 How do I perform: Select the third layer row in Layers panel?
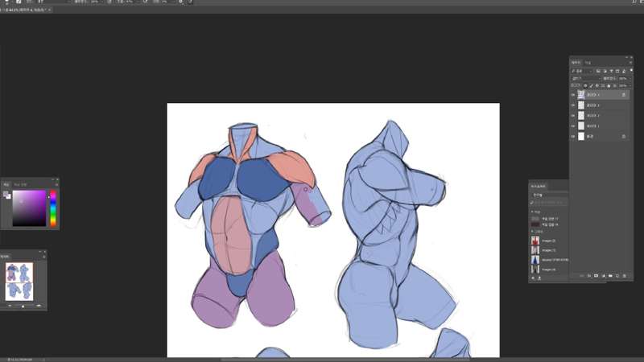600,116
